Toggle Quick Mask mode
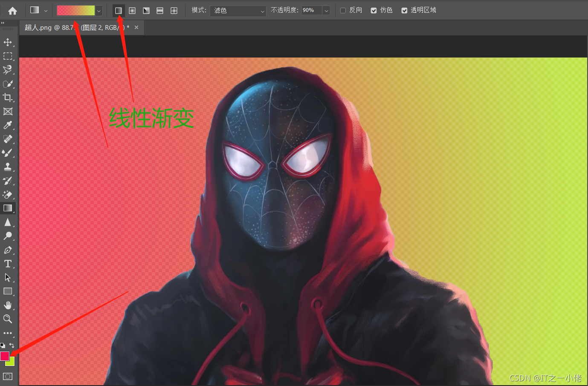 (8, 377)
